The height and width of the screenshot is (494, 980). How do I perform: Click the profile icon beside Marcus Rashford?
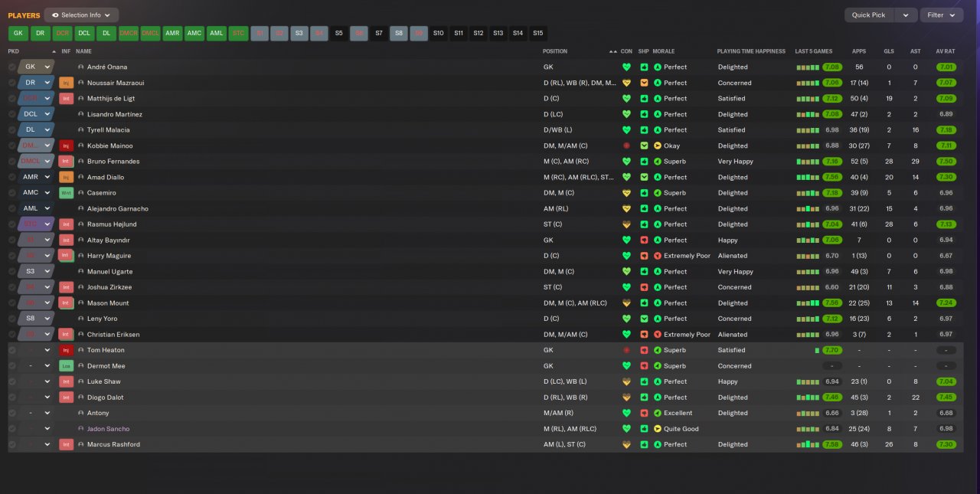(x=80, y=444)
